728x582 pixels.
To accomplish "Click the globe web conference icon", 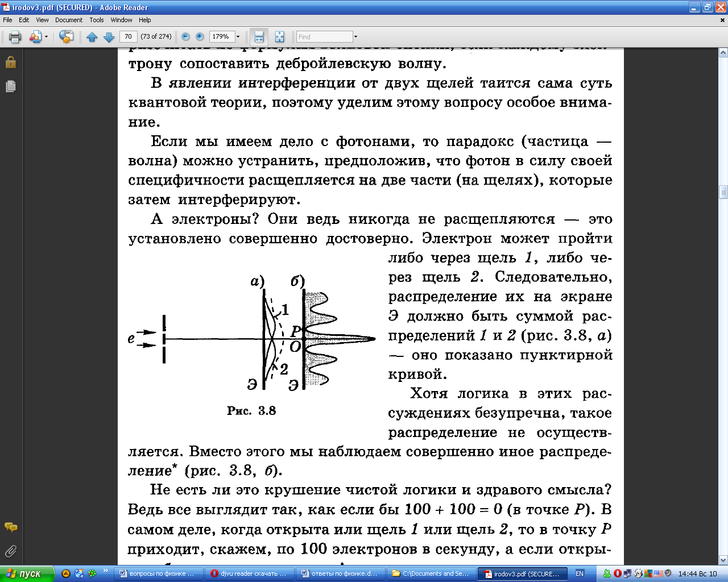I will pos(66,37).
